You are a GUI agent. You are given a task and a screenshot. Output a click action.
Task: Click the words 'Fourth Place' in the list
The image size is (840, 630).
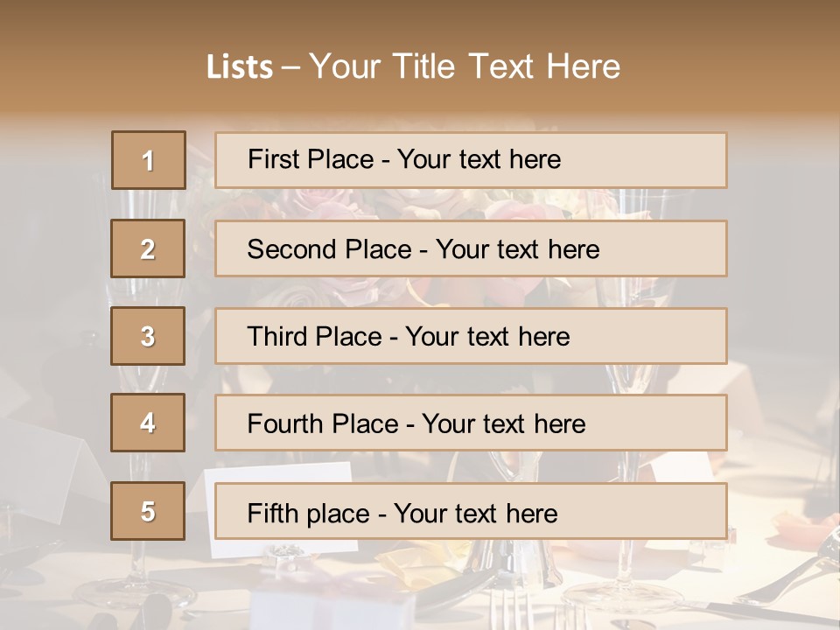coord(323,423)
